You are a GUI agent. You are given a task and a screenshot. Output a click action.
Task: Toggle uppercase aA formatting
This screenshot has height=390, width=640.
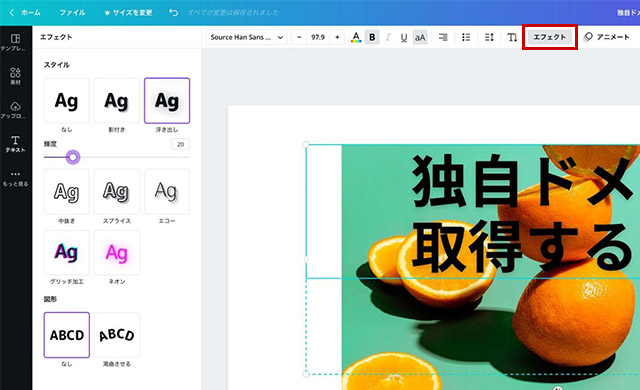coord(420,38)
